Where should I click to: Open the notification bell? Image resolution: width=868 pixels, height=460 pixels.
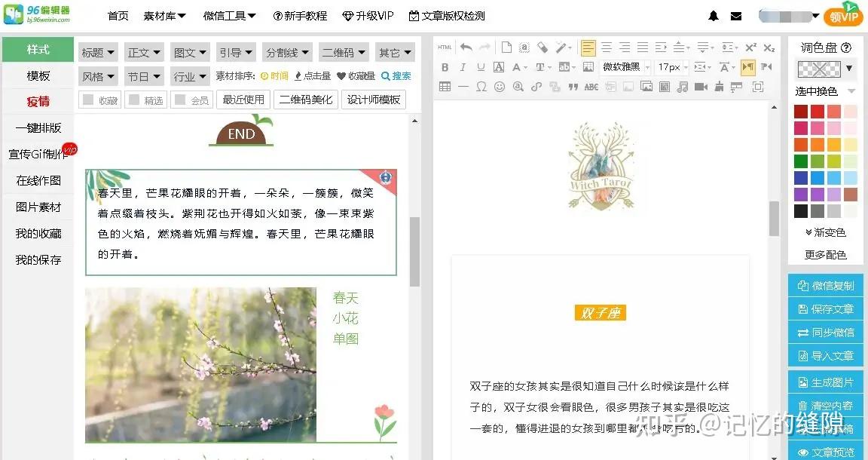[714, 16]
